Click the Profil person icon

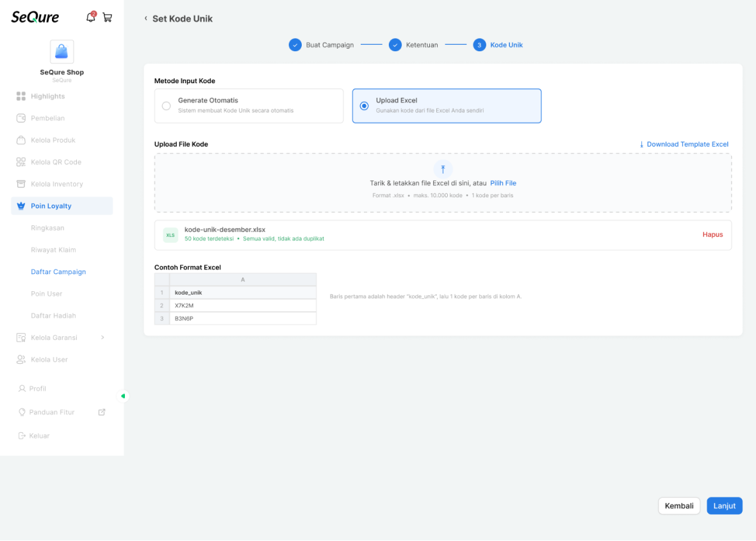click(22, 388)
